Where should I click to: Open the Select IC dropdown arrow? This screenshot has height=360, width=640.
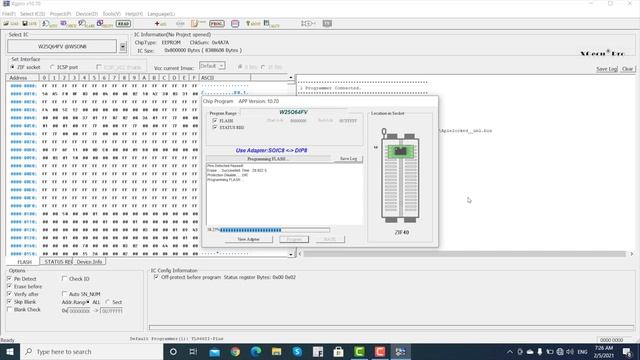(x=122, y=47)
